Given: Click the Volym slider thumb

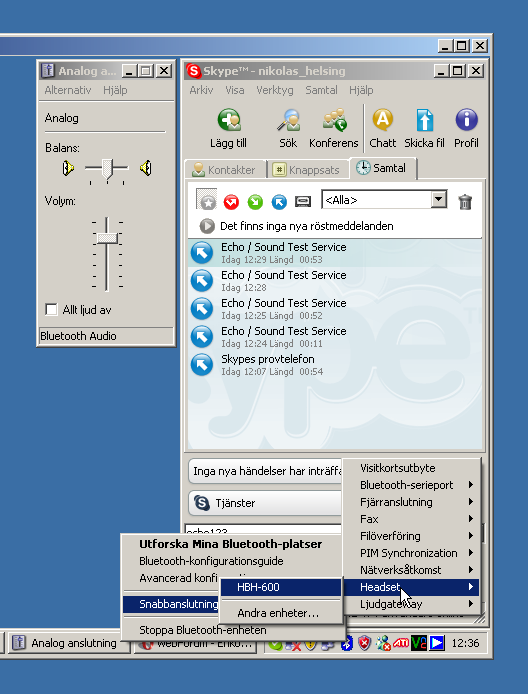Looking at the screenshot, I should coord(107,238).
